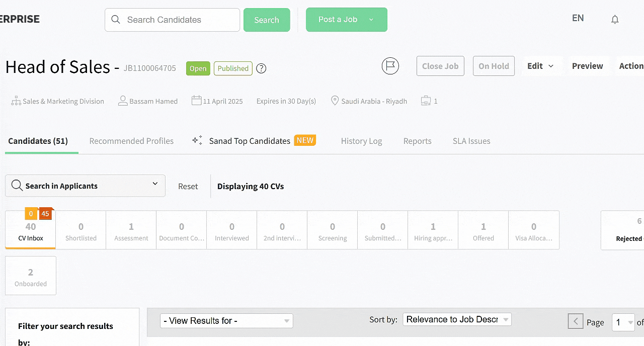
Task: Open the History Log tab
Action: tap(361, 141)
